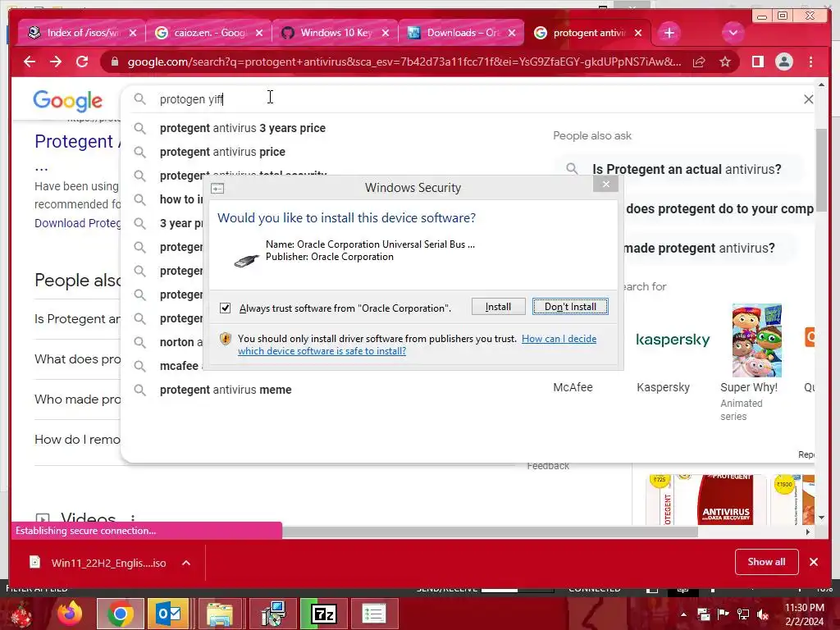Click Install in Windows Security dialog
The height and width of the screenshot is (630, 840).
click(x=498, y=307)
